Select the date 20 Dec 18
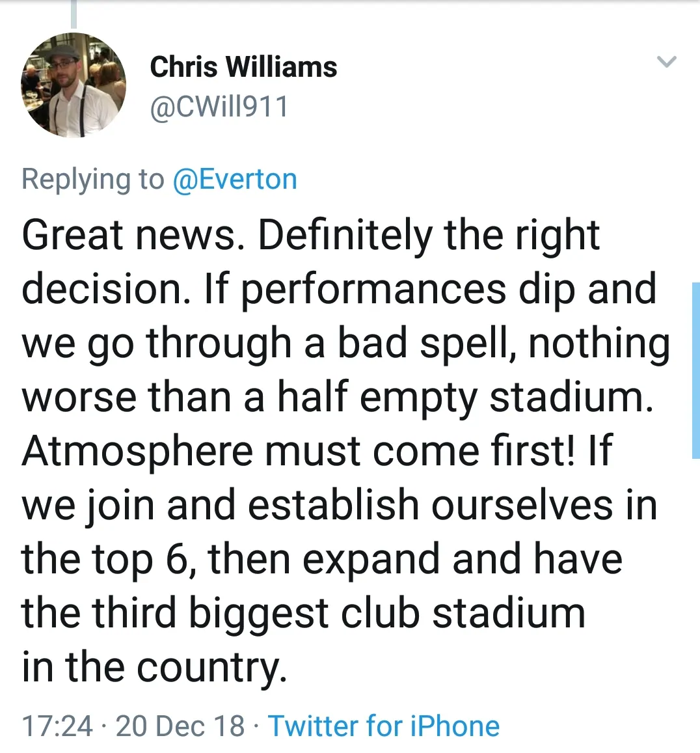Screen dimensions: 700x753 point(180,726)
